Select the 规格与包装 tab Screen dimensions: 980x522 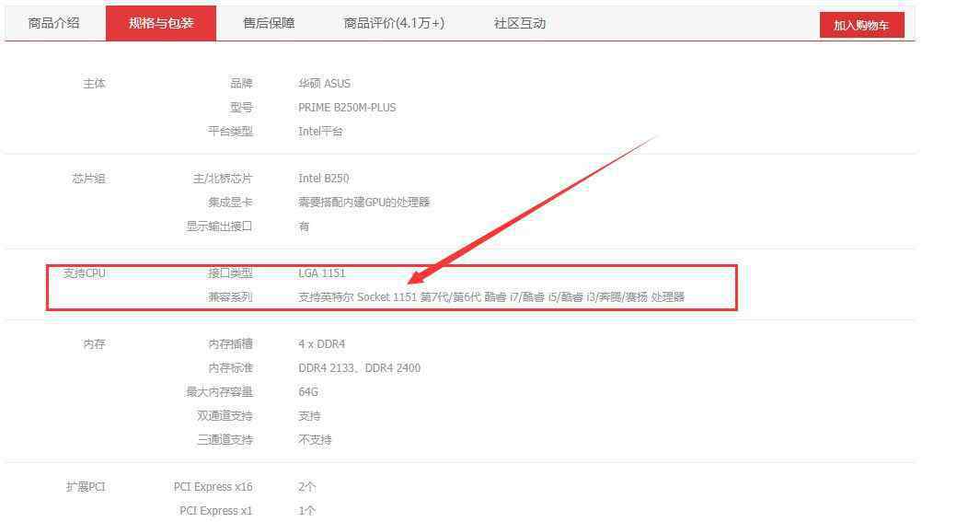(x=161, y=23)
